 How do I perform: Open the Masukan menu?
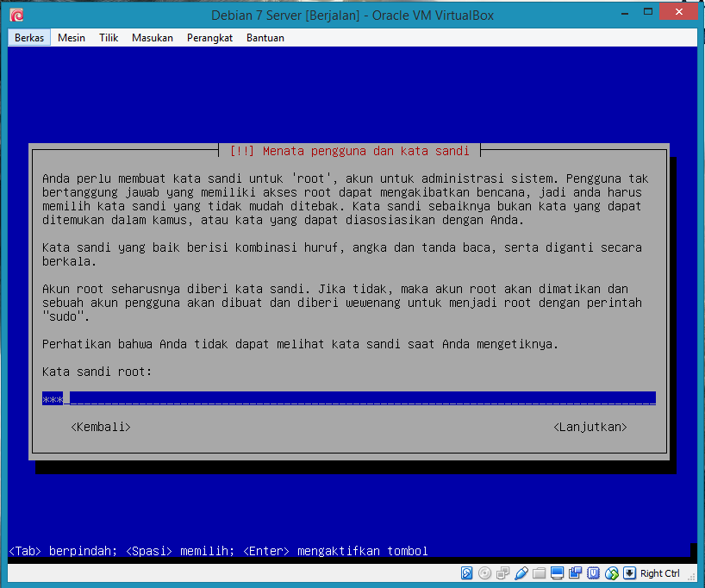[153, 38]
